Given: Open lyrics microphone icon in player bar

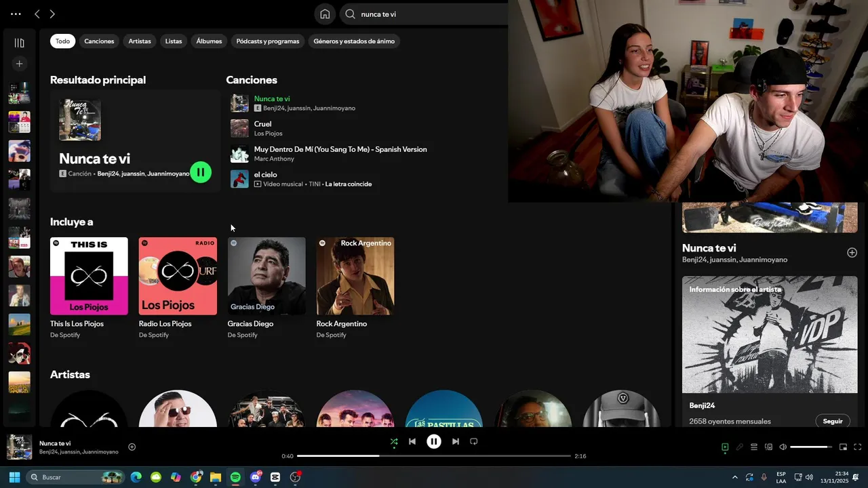Looking at the screenshot, I should point(740,447).
